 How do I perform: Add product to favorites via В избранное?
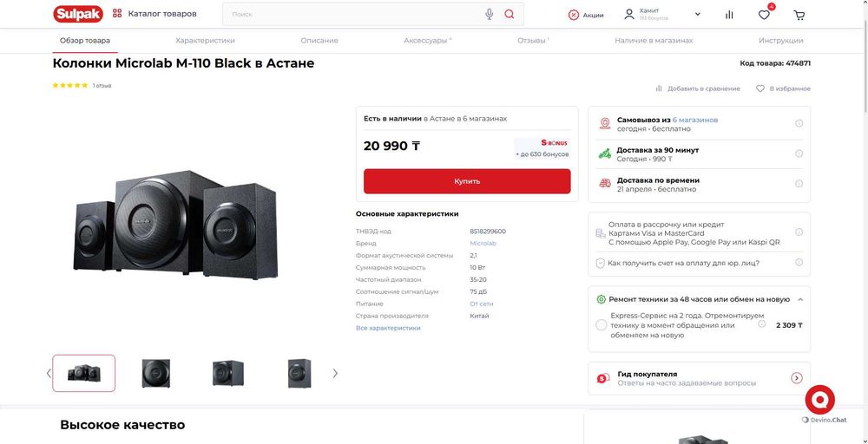(783, 88)
